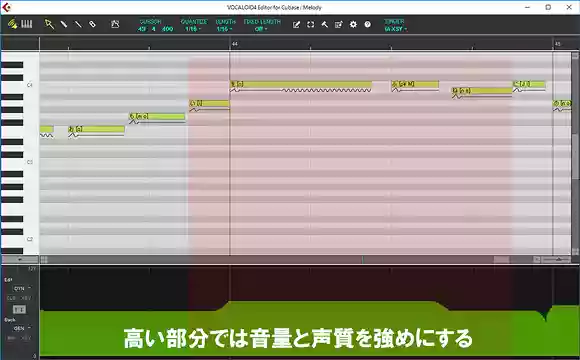This screenshot has height=360, width=580.
Task: Click the CURSOR position value
Action: 155,29
